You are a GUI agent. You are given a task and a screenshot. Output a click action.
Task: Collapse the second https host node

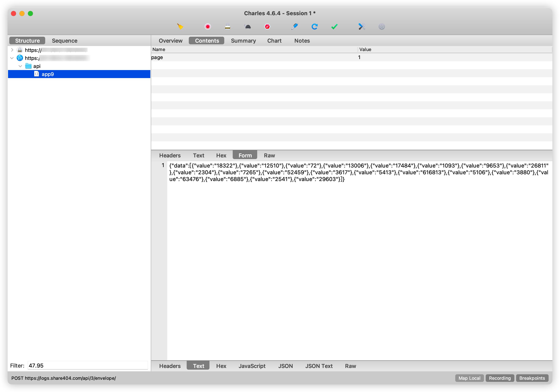pos(12,58)
